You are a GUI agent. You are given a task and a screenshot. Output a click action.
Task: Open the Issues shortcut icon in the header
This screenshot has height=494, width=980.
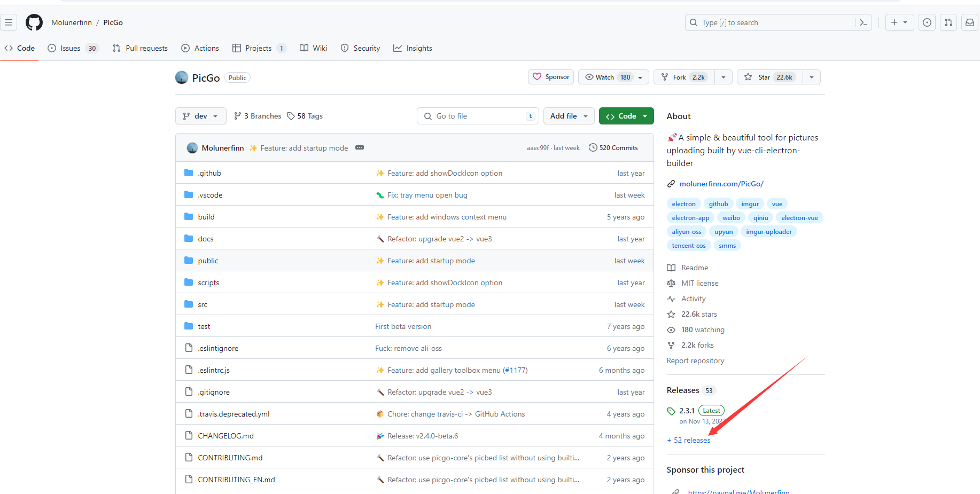[x=927, y=22]
